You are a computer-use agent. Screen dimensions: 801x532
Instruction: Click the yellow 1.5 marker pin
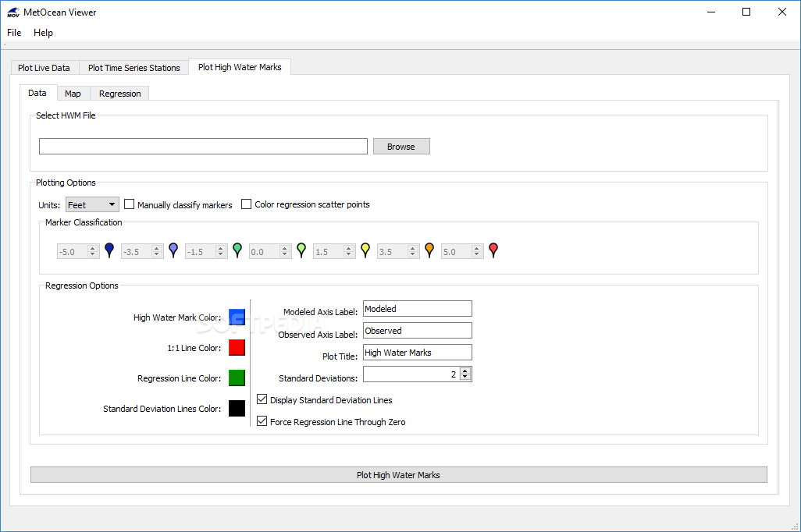pos(365,250)
